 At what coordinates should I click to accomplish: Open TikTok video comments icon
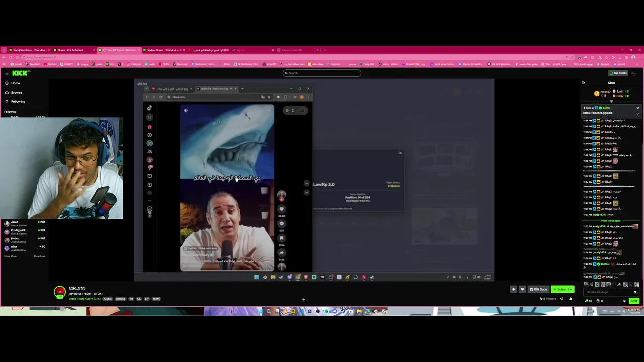click(282, 223)
